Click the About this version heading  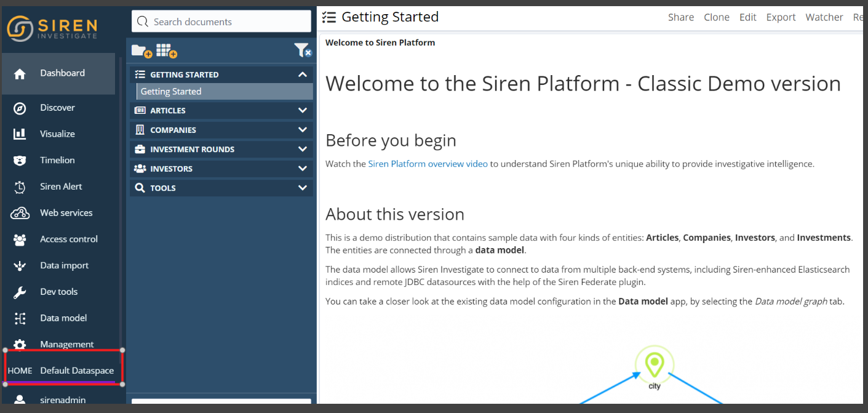pyautogui.click(x=395, y=214)
